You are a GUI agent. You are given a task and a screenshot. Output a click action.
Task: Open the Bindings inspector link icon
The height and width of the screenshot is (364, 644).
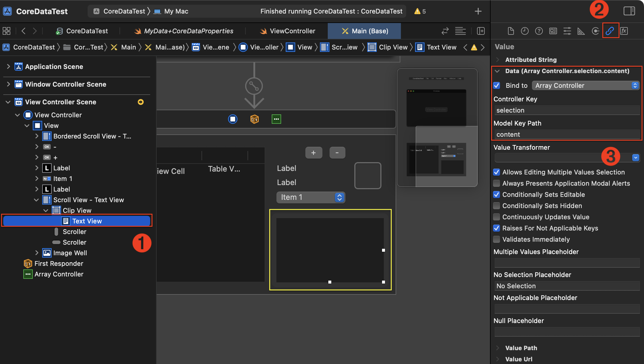point(609,31)
